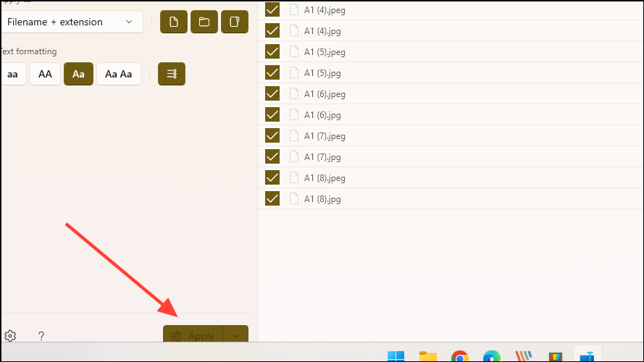Uncheck the A1 (8).jpg checkbox

[x=272, y=198]
